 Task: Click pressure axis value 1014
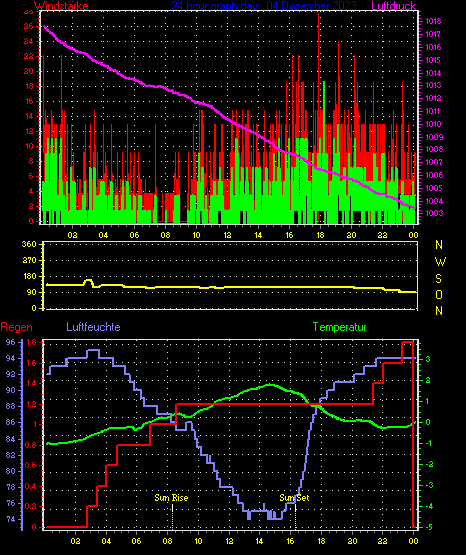coord(433,73)
